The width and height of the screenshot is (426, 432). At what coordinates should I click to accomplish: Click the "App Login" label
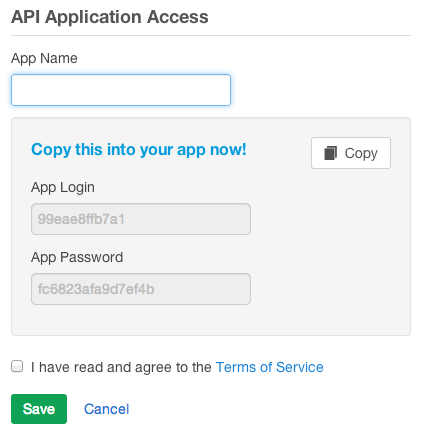click(x=63, y=187)
